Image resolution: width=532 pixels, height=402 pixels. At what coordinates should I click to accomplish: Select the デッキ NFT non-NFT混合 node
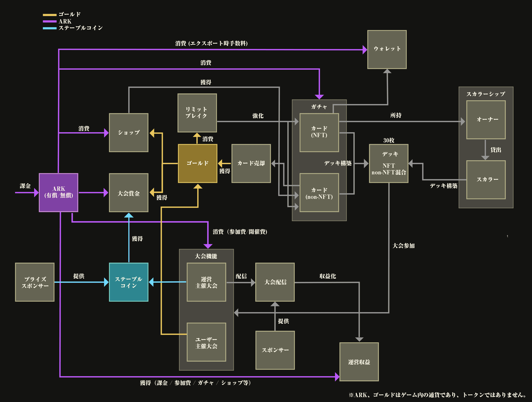coord(388,163)
